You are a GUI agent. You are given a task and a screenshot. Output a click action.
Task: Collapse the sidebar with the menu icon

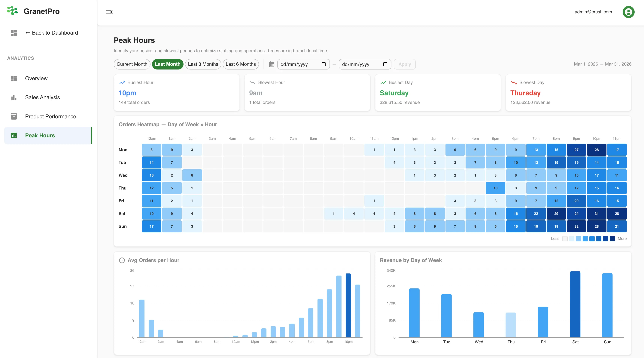click(x=109, y=12)
